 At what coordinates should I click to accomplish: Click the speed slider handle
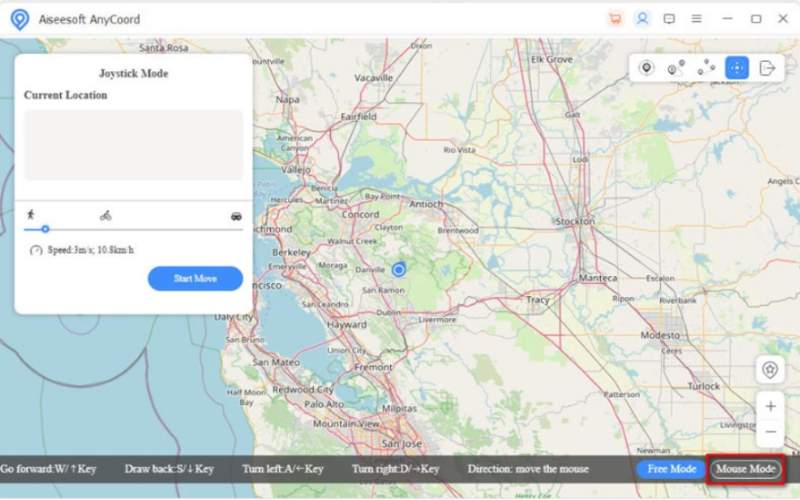pyautogui.click(x=45, y=229)
